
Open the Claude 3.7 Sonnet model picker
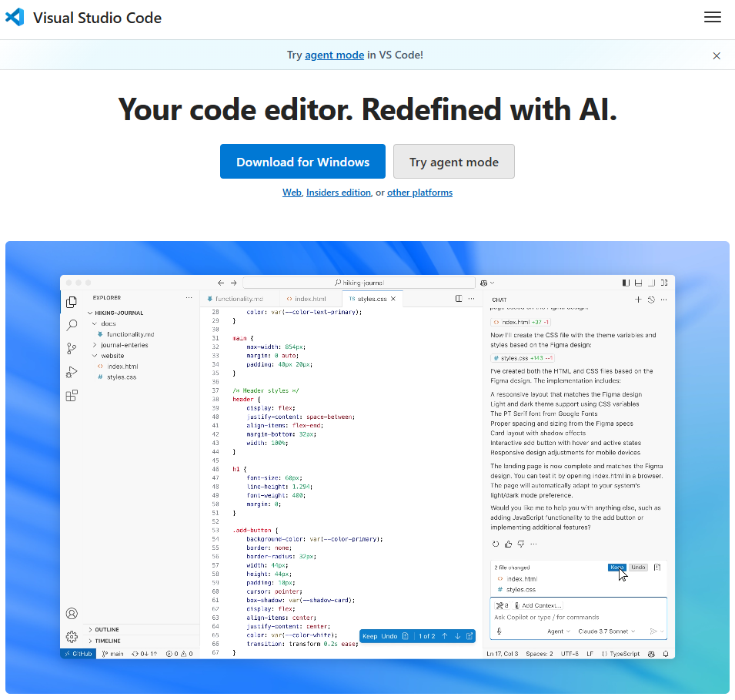[606, 631]
